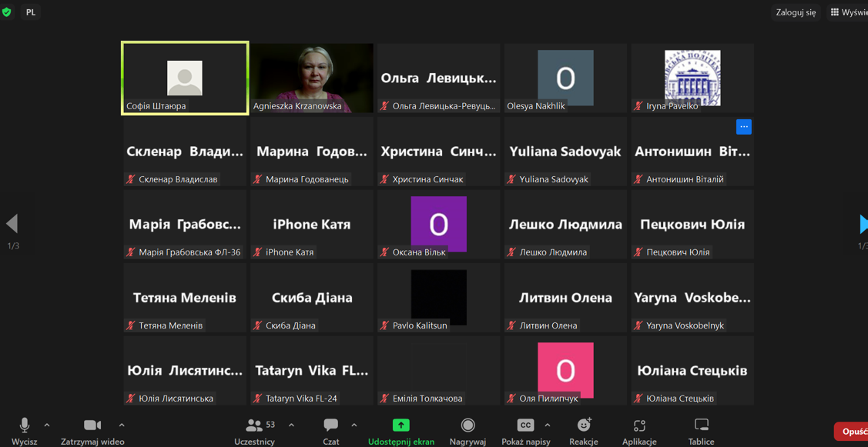Click Оля Пилипчук's pink O avatar
The image size is (868, 447).
click(565, 369)
